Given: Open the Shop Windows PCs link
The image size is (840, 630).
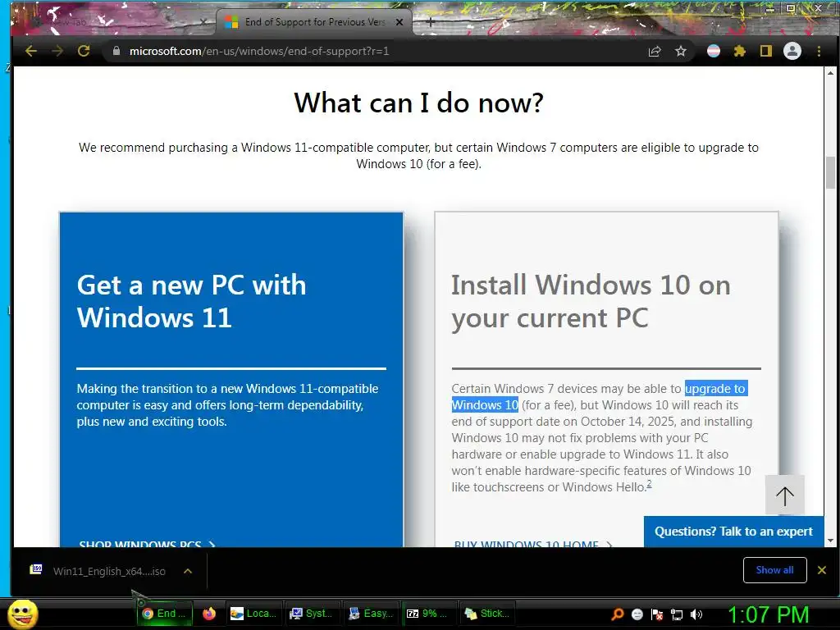Looking at the screenshot, I should (x=147, y=544).
